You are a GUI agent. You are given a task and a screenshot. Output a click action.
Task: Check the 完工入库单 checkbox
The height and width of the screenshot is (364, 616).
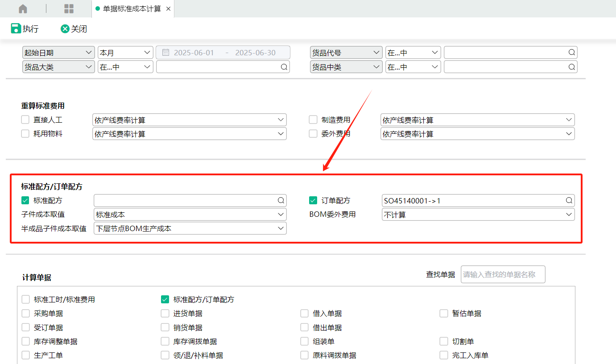pos(444,355)
